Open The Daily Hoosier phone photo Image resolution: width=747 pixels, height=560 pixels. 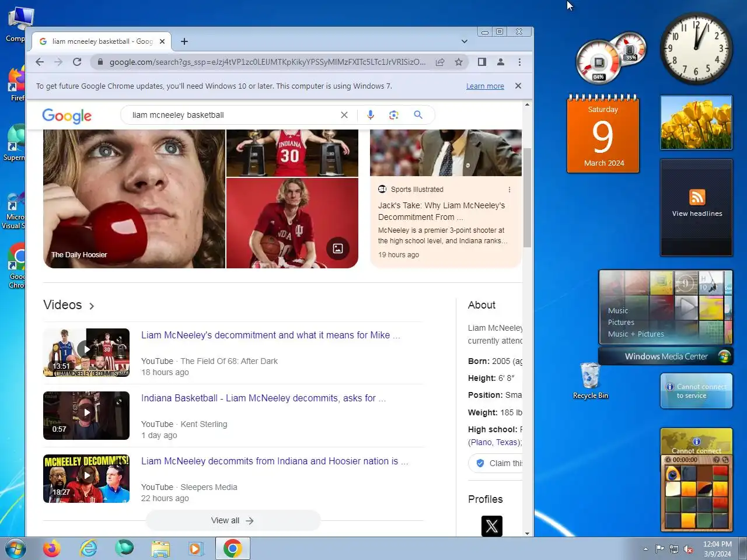pos(134,199)
